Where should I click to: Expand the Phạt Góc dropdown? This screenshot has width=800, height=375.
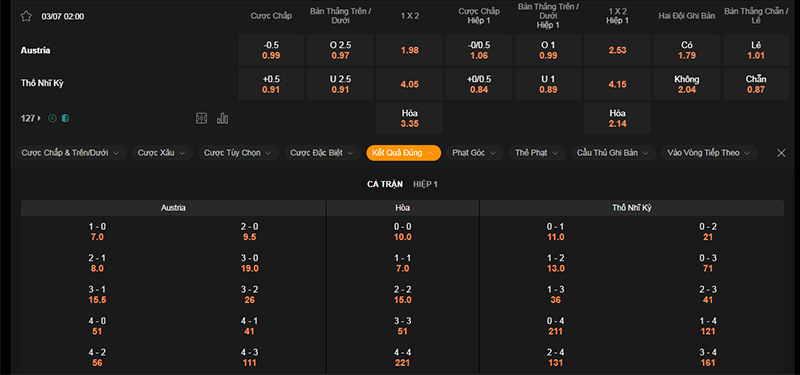tap(475, 153)
